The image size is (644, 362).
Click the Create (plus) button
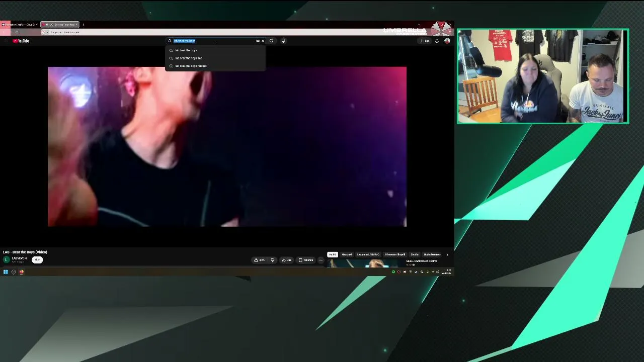425,41
